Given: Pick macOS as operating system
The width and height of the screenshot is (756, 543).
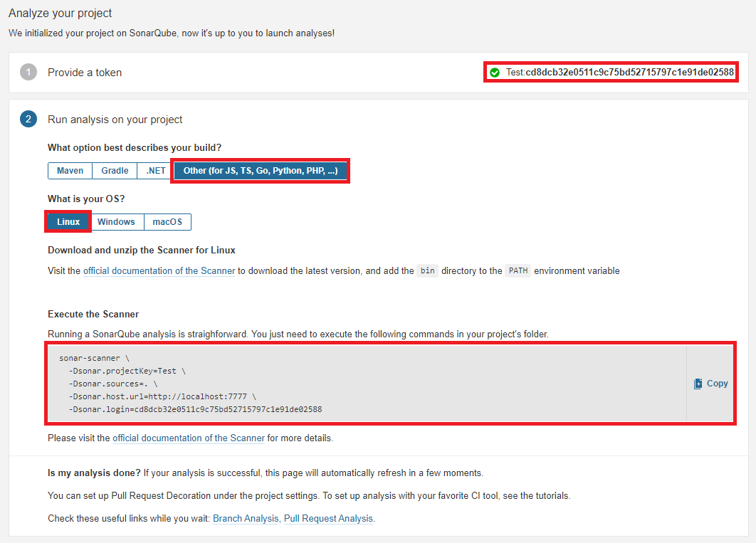Looking at the screenshot, I should point(167,222).
